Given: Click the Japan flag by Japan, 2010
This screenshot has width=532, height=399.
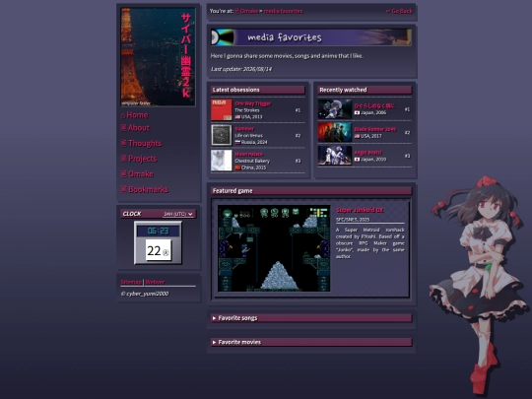Looking at the screenshot, I should 357,160.
